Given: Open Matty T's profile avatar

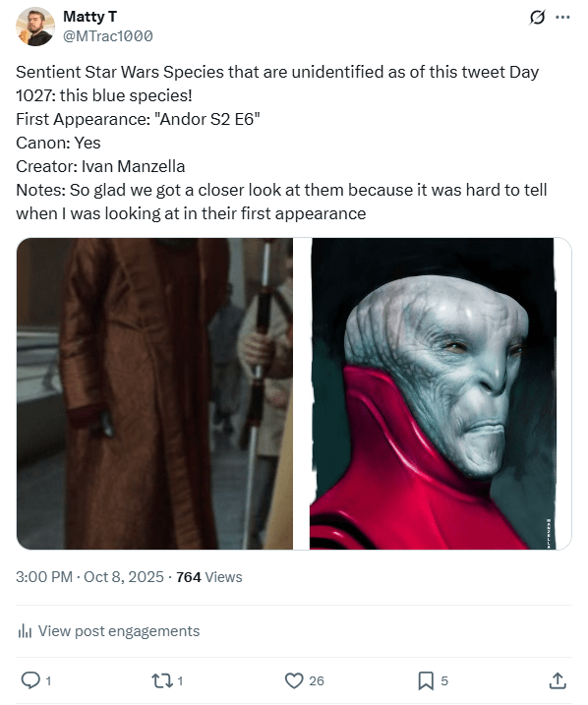Looking at the screenshot, I should pyautogui.click(x=35, y=27).
